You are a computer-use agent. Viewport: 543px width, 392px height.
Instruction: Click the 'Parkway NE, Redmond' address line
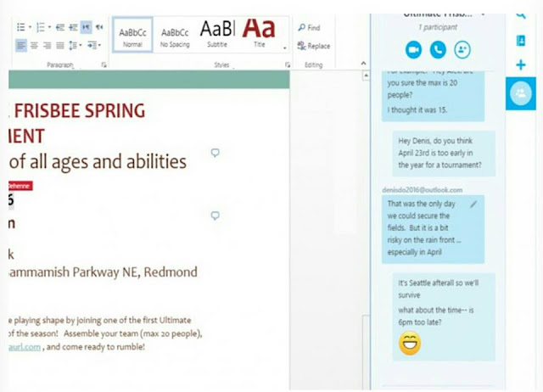click(x=135, y=272)
